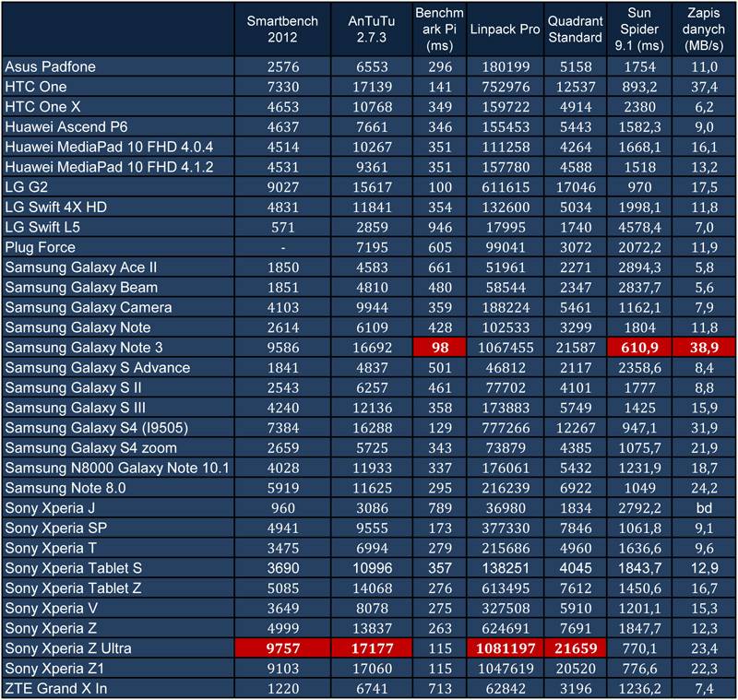Select the Samsung Galaxy S II label
This screenshot has height=700, width=738.
tap(73, 387)
